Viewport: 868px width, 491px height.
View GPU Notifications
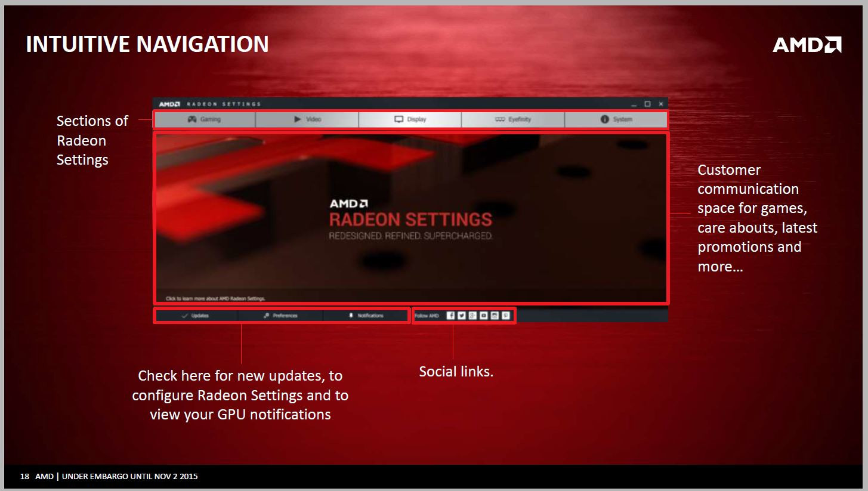366,316
